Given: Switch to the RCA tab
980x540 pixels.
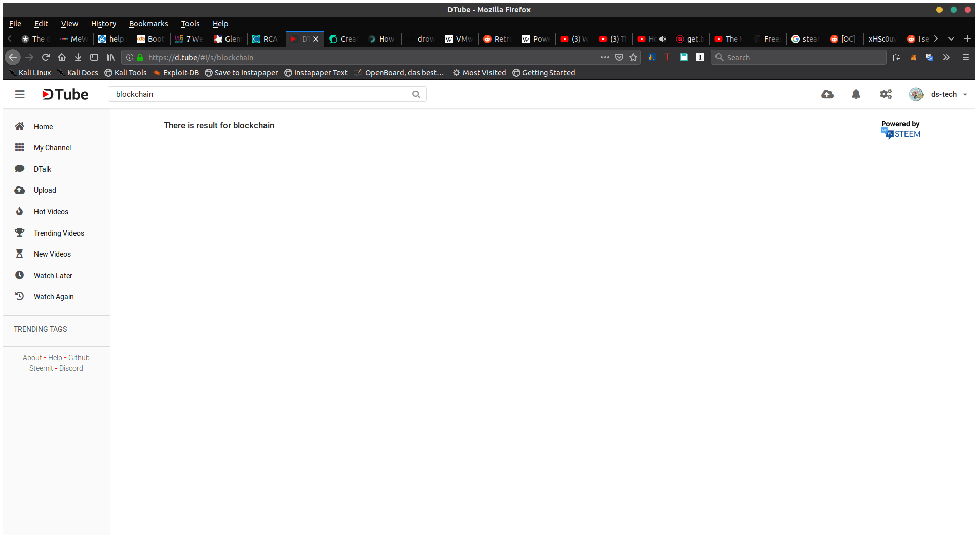Looking at the screenshot, I should [x=267, y=39].
